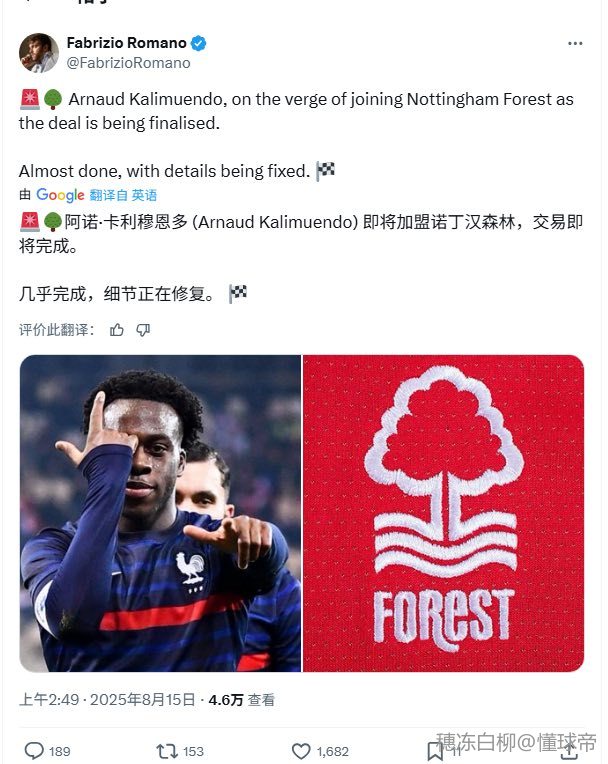The height and width of the screenshot is (764, 608).
Task: Open the Nottingham Forest crest image
Action: coord(443,513)
